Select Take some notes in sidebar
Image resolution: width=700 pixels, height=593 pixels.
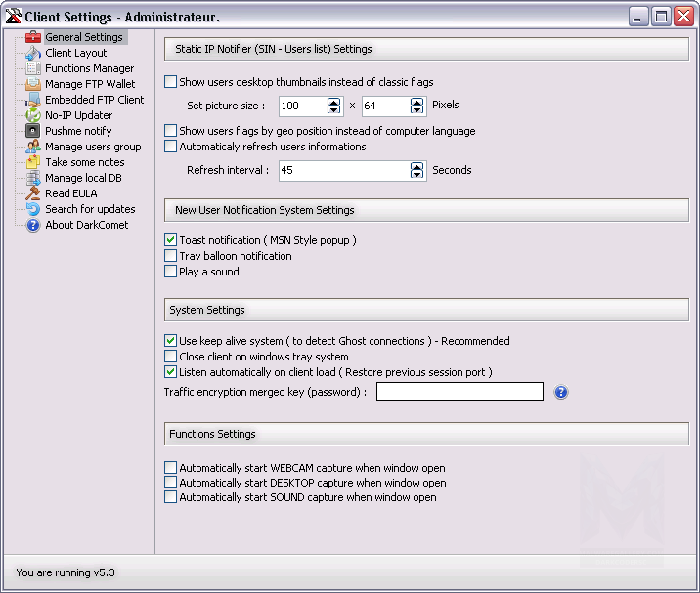point(84,162)
